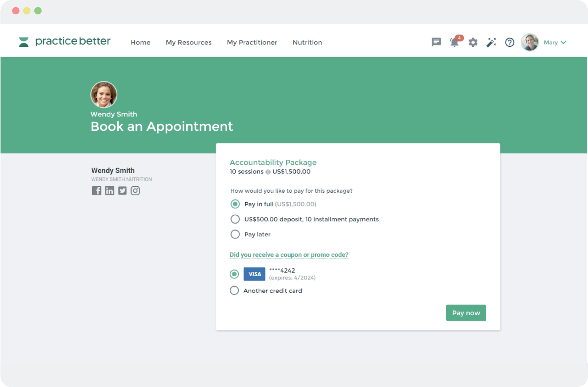The image size is (588, 387).
Task: Open the help question mark icon
Action: pyautogui.click(x=509, y=42)
